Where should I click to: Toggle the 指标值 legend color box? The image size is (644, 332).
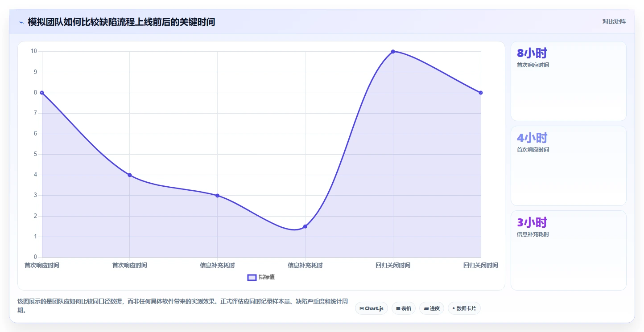click(252, 277)
